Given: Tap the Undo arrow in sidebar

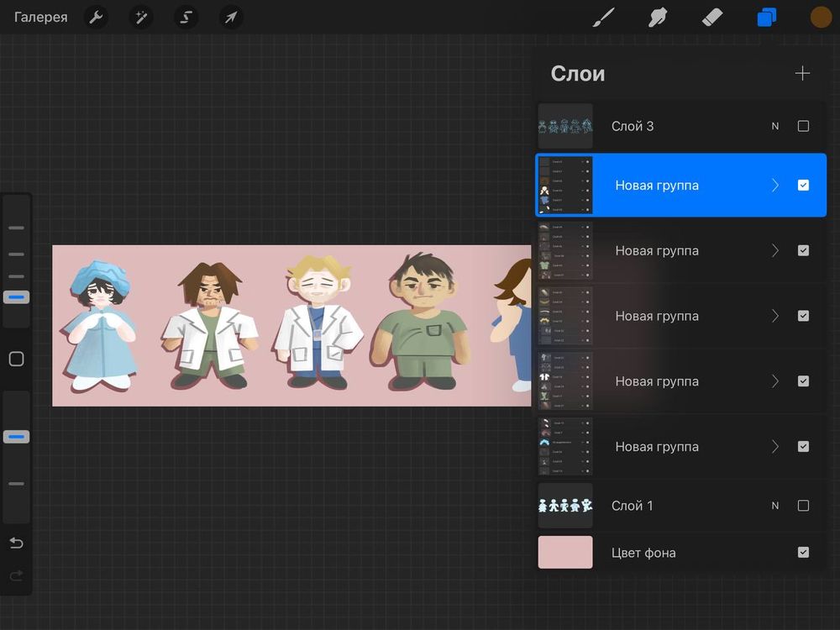Looking at the screenshot, I should (x=16, y=543).
